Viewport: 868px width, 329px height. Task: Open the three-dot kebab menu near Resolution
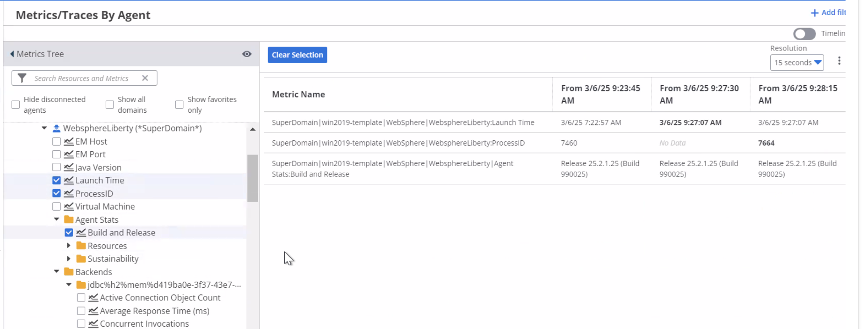point(839,61)
